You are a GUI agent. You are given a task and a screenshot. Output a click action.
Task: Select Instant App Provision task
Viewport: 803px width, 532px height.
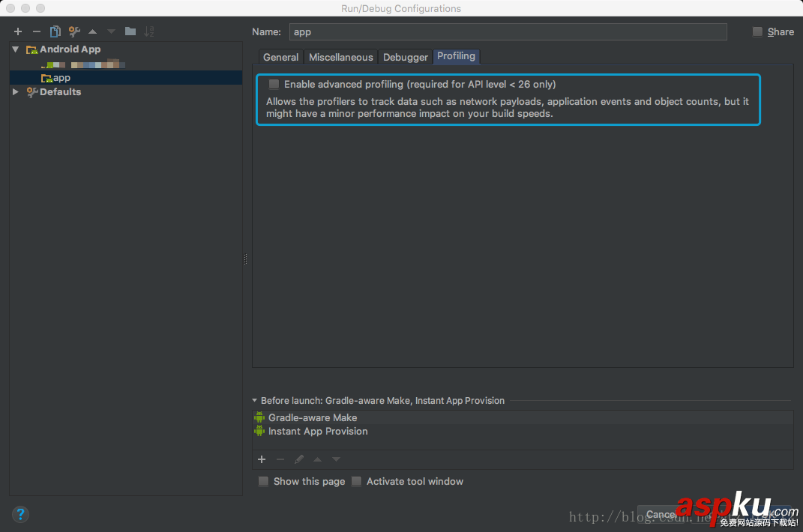523,431
